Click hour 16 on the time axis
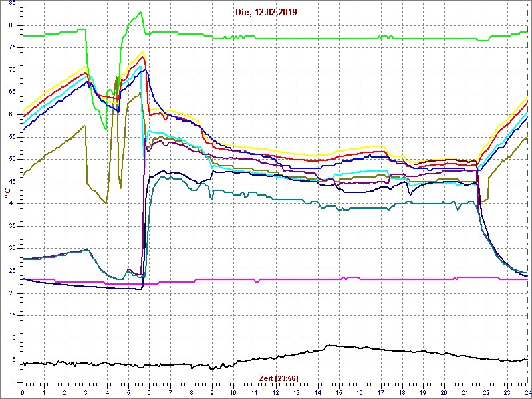Image resolution: width=532 pixels, height=399 pixels. (360, 392)
